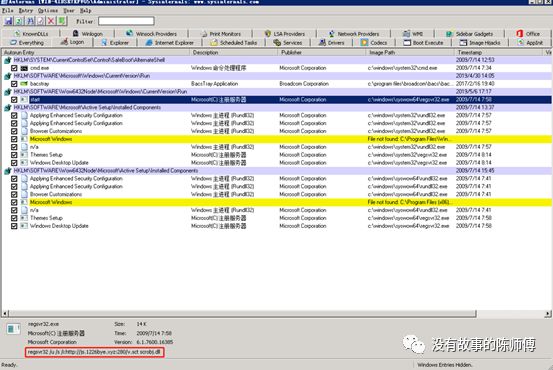This screenshot has height=370, width=553.
Task: Switch to the Explorer tab
Action: click(x=115, y=43)
